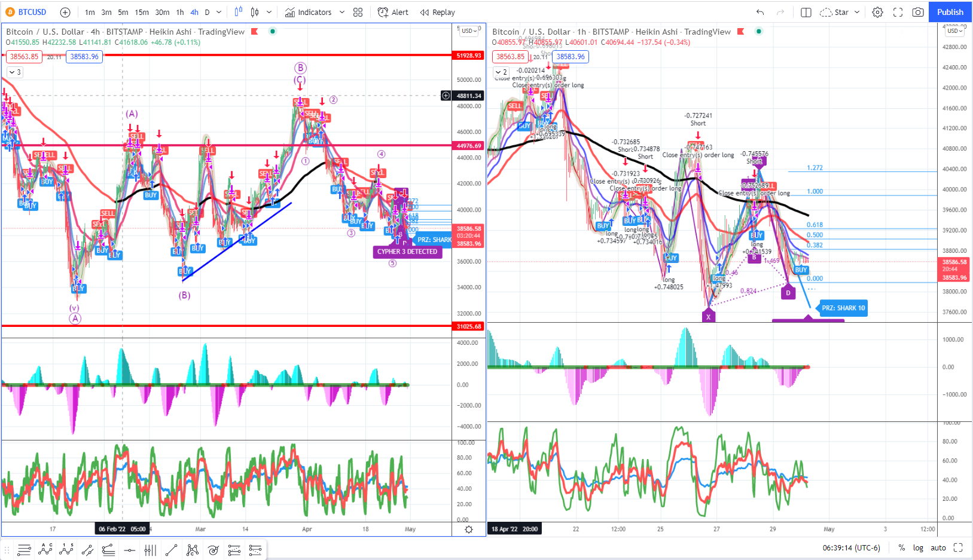Click buy price 38583.96 on left chart
The width and height of the screenshot is (973, 560).
click(x=84, y=57)
